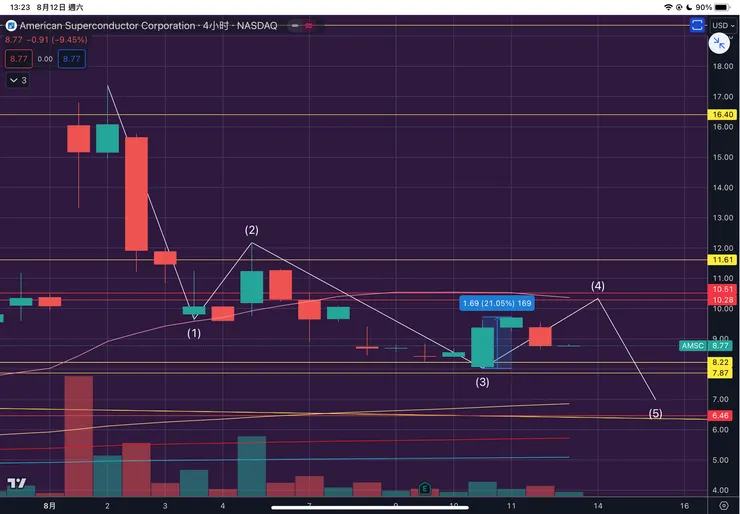The width and height of the screenshot is (740, 514).
Task: Select the Elliott wave label (4)
Action: pyautogui.click(x=597, y=286)
